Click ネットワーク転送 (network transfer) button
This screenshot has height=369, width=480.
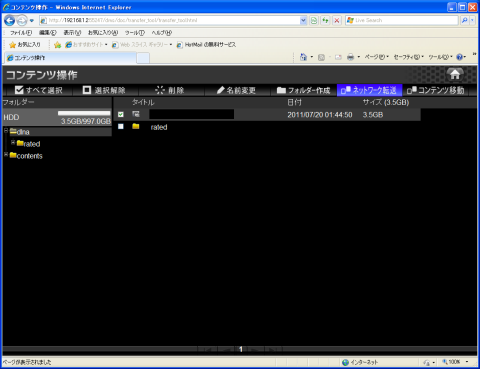pos(369,90)
